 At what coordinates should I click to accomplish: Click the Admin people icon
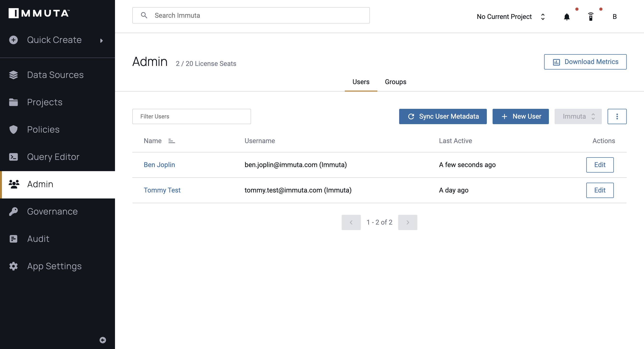[x=14, y=184]
